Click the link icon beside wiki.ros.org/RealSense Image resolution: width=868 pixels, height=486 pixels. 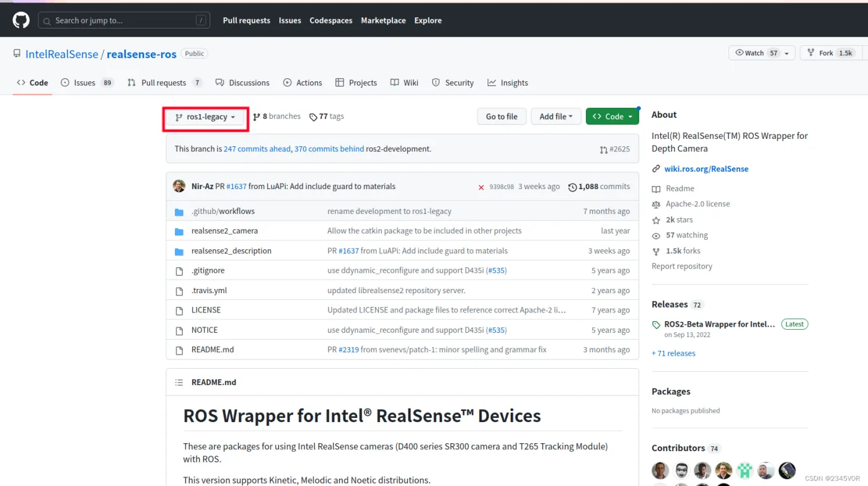pyautogui.click(x=656, y=169)
